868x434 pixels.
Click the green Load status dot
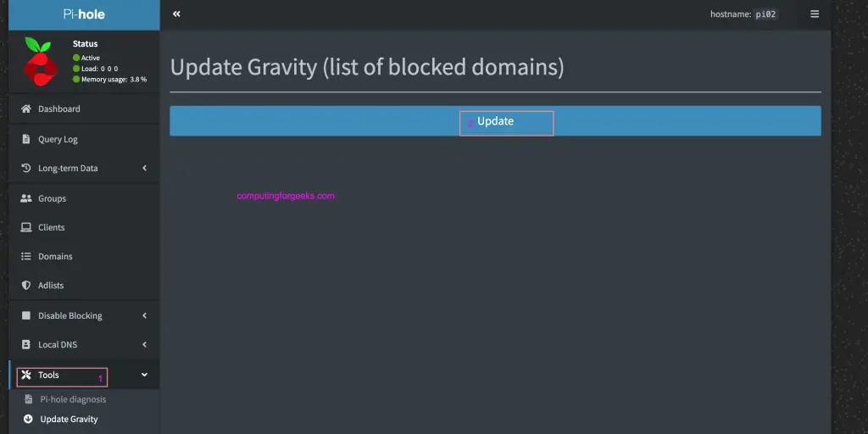point(76,69)
